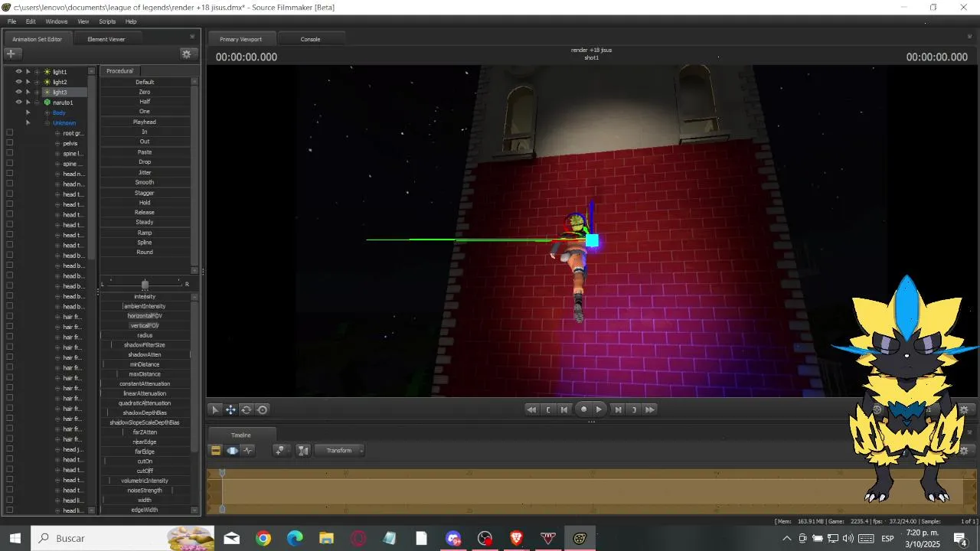Apply the Jitter procedural preset
The height and width of the screenshot is (551, 980).
pos(145,172)
